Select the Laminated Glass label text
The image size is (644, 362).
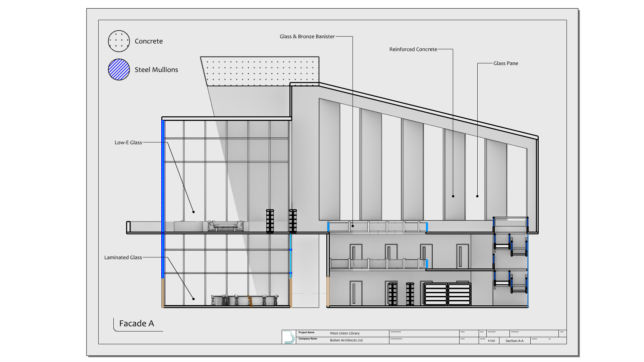click(123, 257)
